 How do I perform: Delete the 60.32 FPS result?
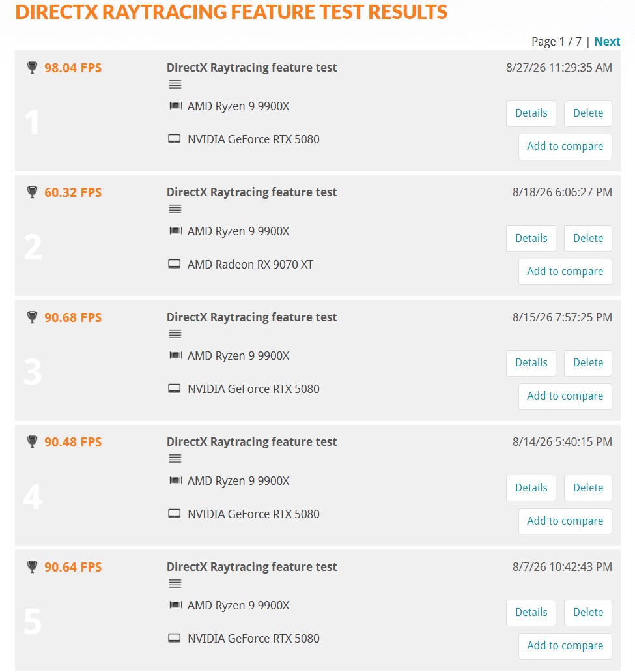pos(588,238)
